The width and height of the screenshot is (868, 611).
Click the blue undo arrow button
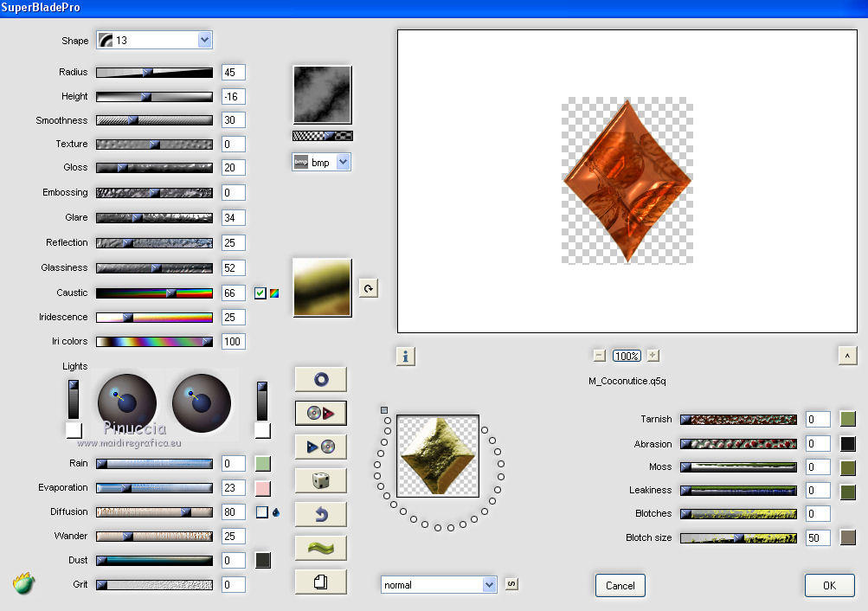320,514
